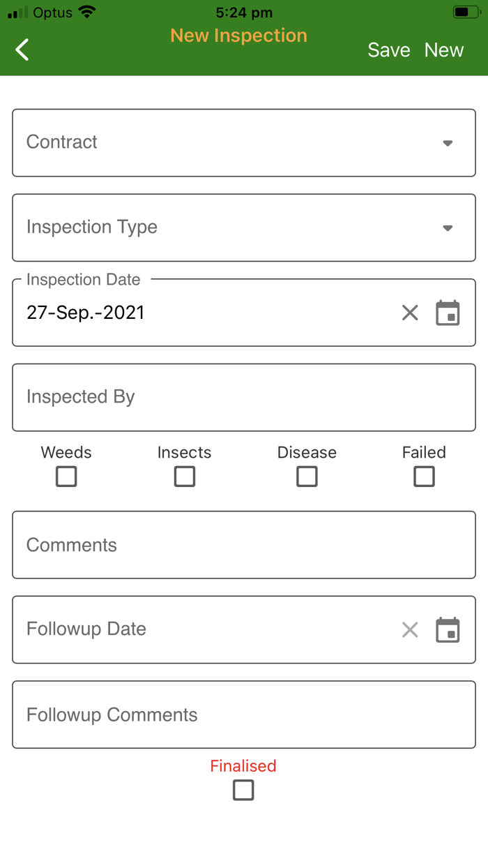Tap the battery icon in status bar
The image size is (488, 868).
click(x=465, y=13)
